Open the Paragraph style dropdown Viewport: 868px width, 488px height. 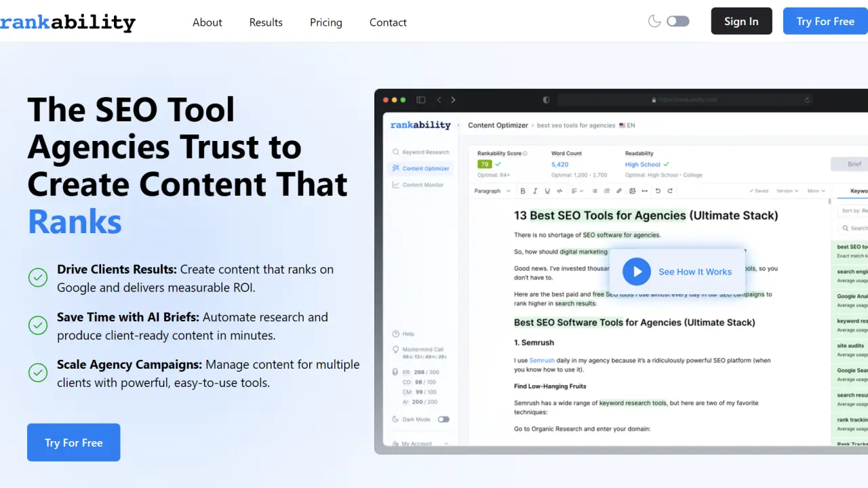tap(492, 191)
